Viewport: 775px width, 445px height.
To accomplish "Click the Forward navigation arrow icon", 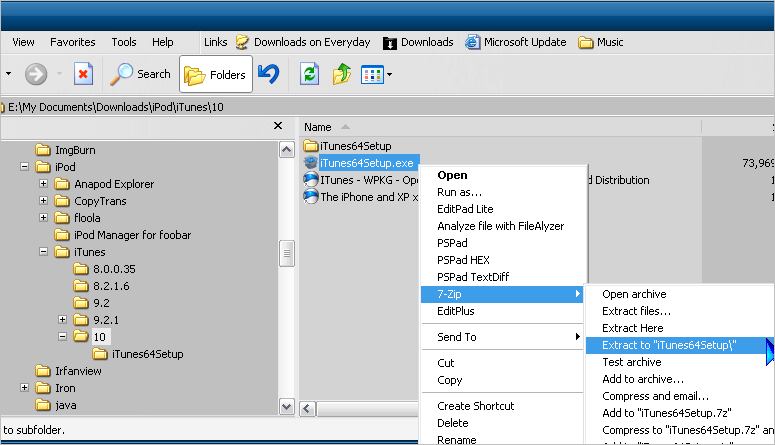I will click(x=36, y=75).
